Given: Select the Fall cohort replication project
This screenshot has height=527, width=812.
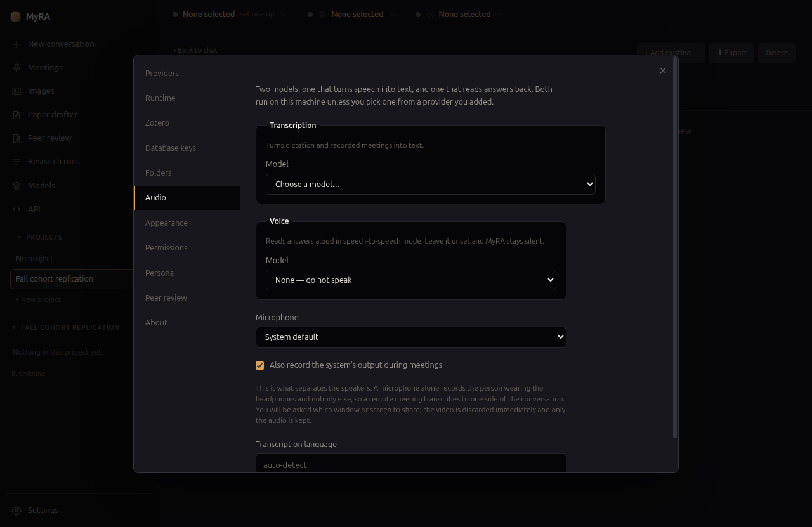Looking at the screenshot, I should [72, 279].
